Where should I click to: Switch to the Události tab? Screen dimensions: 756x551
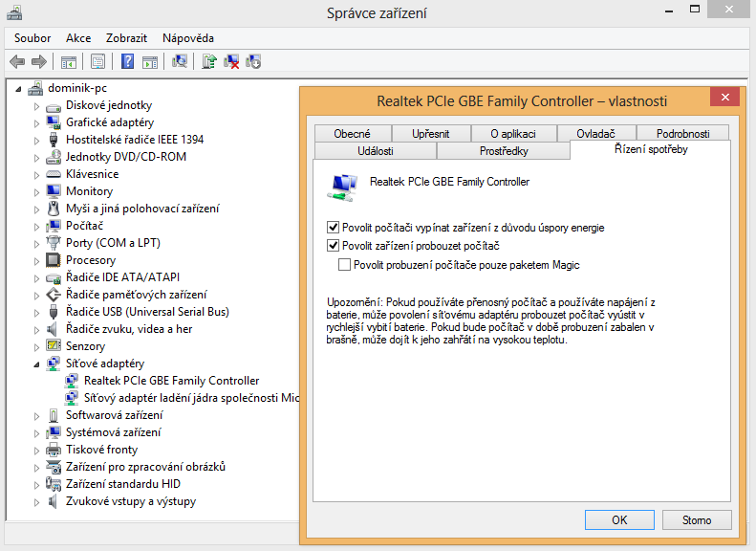click(375, 151)
